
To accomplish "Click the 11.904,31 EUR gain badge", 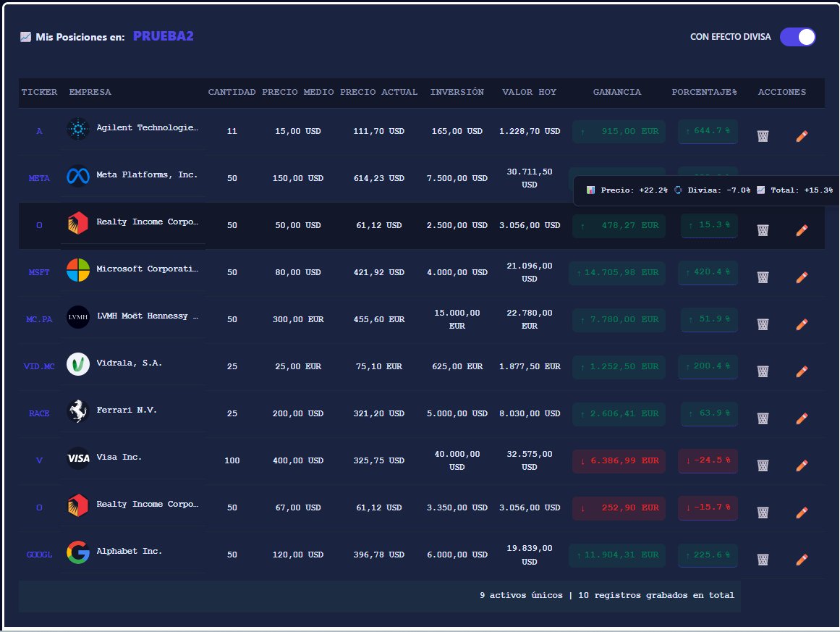I will (617, 555).
